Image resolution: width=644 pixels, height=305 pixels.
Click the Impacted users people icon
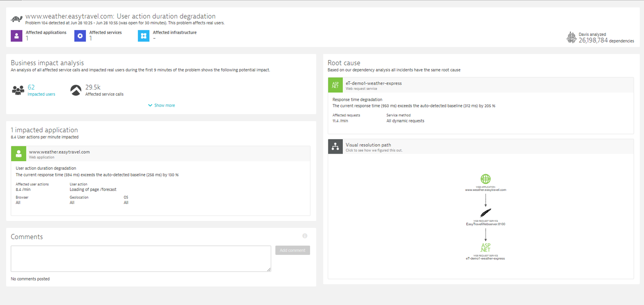tap(18, 90)
